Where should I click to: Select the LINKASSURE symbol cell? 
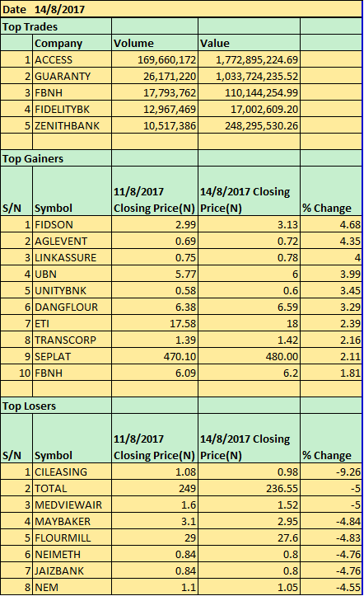coord(72,257)
